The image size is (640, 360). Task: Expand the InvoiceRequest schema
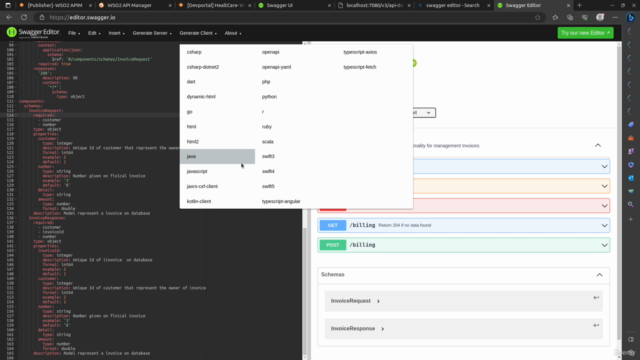pos(355,301)
